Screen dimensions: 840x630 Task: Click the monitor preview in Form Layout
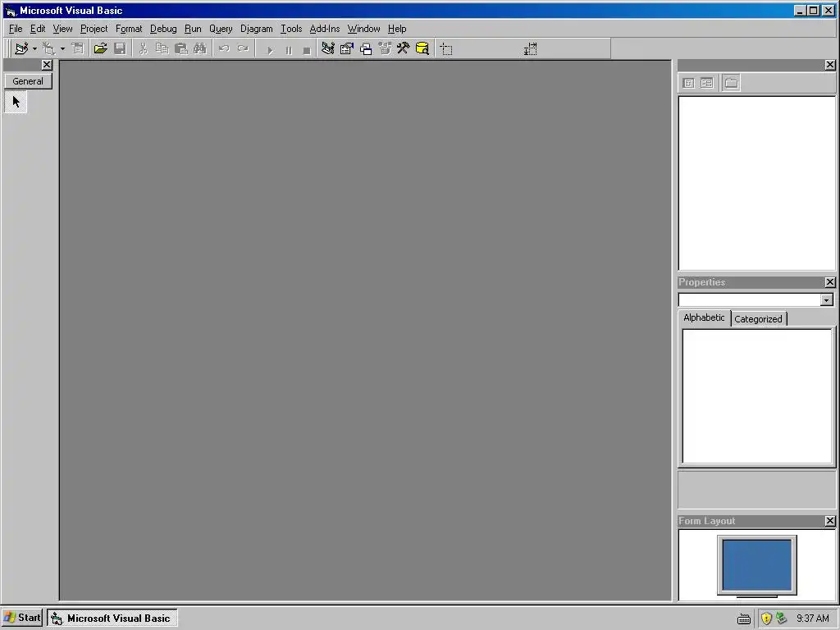[756, 566]
